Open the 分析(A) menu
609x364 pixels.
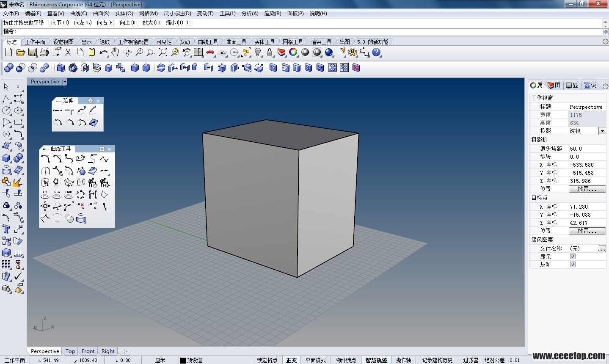click(x=250, y=14)
